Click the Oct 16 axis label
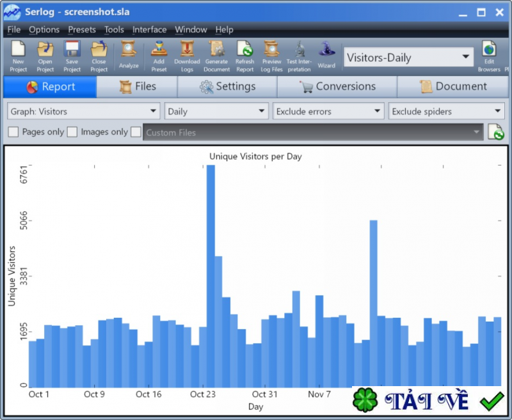 148,394
